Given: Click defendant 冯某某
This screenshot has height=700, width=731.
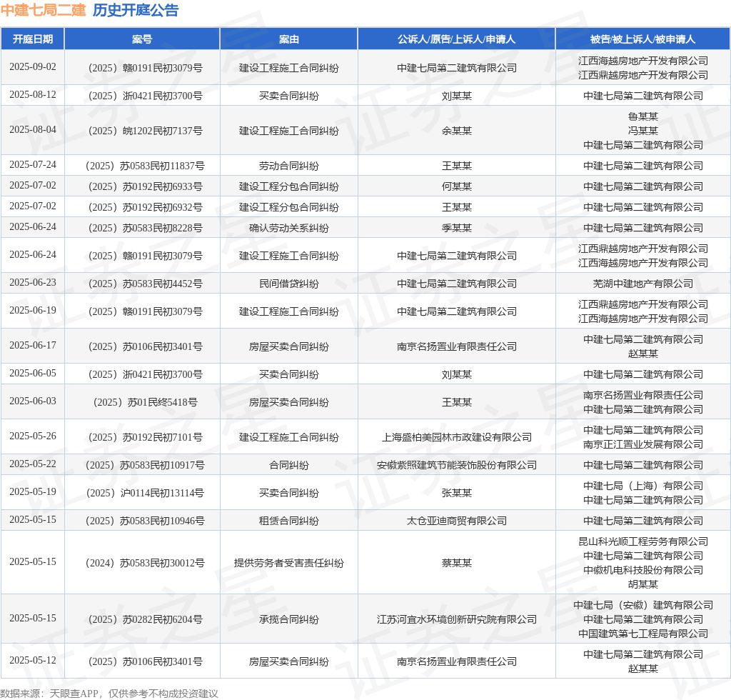Looking at the screenshot, I should coord(643,131).
